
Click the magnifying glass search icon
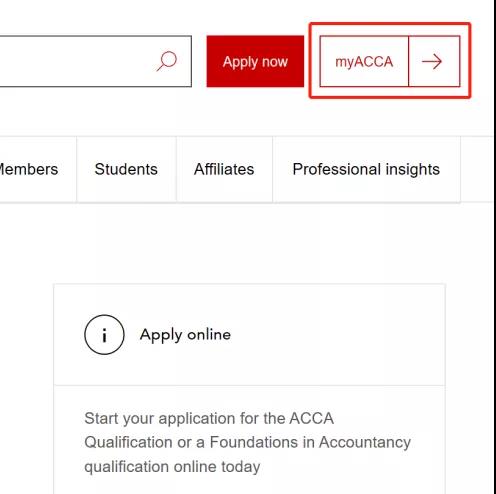[x=167, y=61]
